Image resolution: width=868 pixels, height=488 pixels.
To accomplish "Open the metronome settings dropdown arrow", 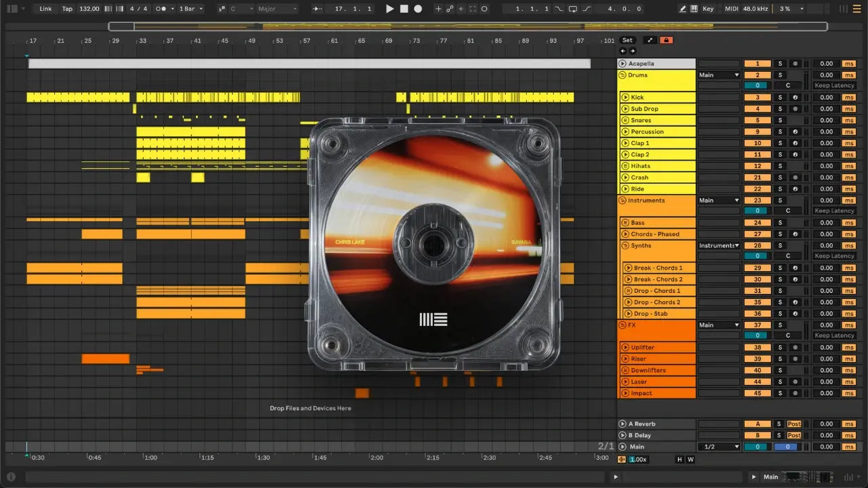I will (x=172, y=9).
